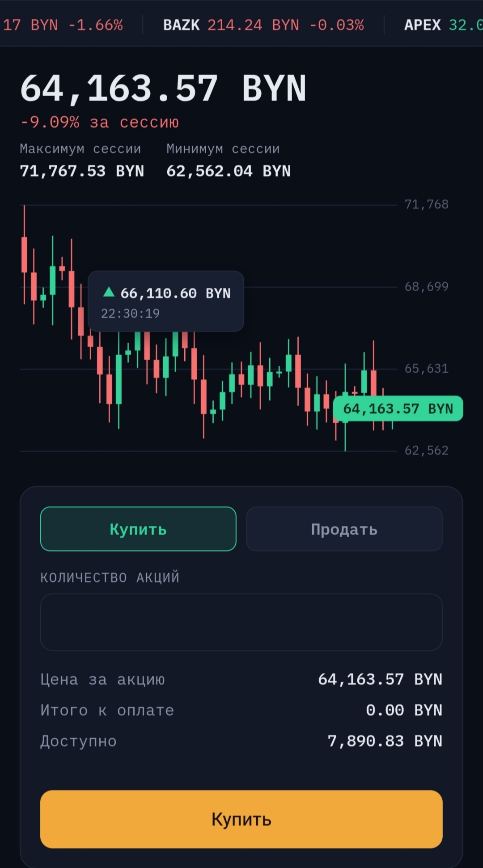
Task: Click the 68,699 axis label on chart
Action: (426, 286)
